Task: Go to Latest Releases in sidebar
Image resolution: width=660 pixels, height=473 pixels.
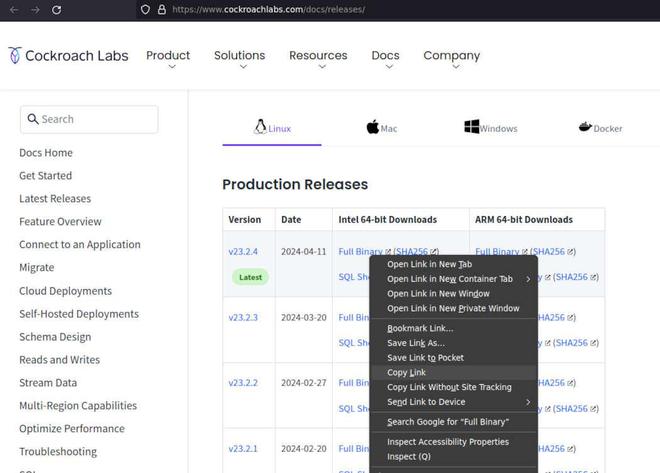Action: coord(55,199)
